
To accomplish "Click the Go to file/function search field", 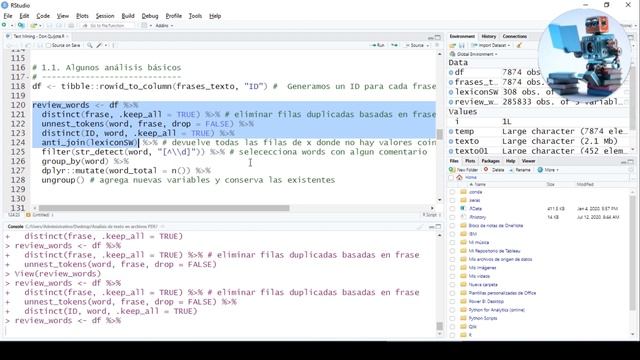I will coord(107,25).
